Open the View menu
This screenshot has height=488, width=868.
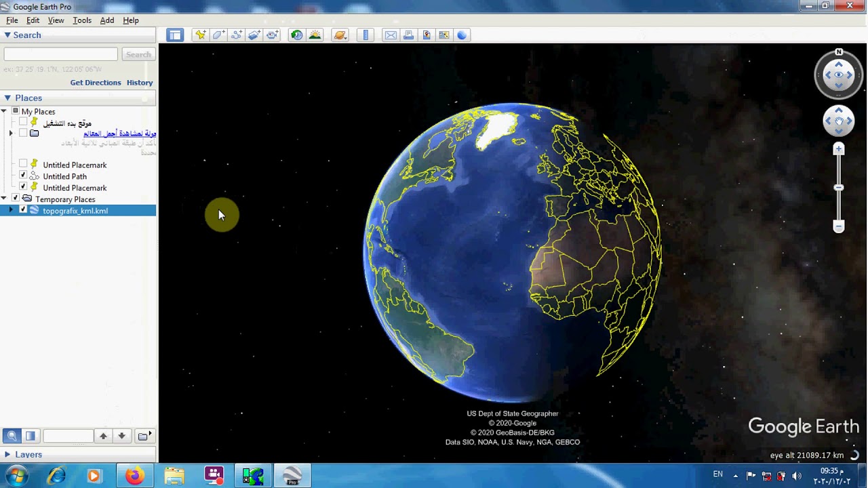(x=56, y=20)
